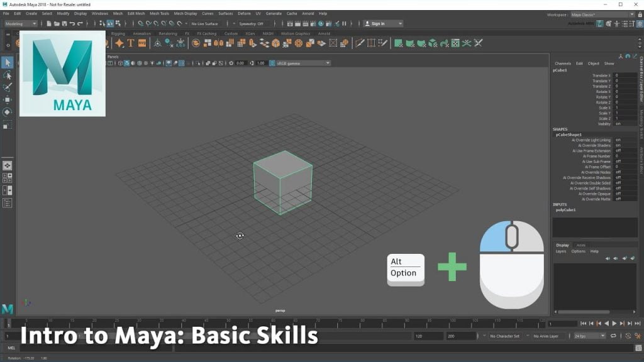Switch to four-view panel layout

tap(8, 178)
